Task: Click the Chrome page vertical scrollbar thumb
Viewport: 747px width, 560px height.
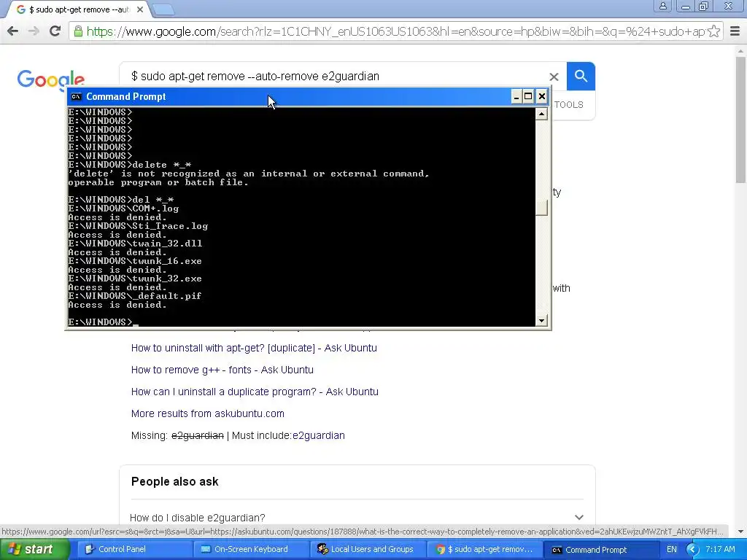Action: [741, 119]
